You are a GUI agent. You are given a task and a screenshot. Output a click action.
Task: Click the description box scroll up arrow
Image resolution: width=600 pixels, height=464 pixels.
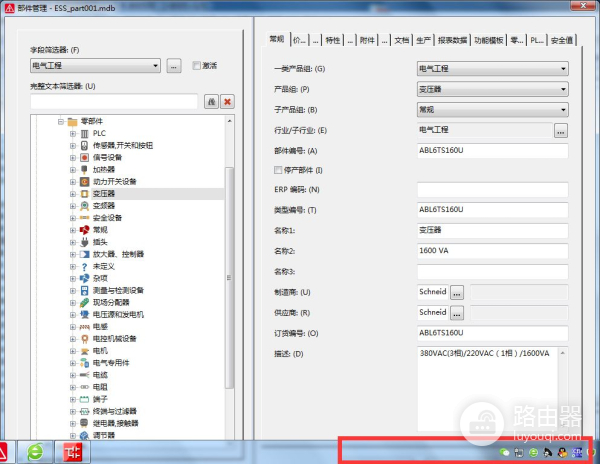tap(563, 353)
